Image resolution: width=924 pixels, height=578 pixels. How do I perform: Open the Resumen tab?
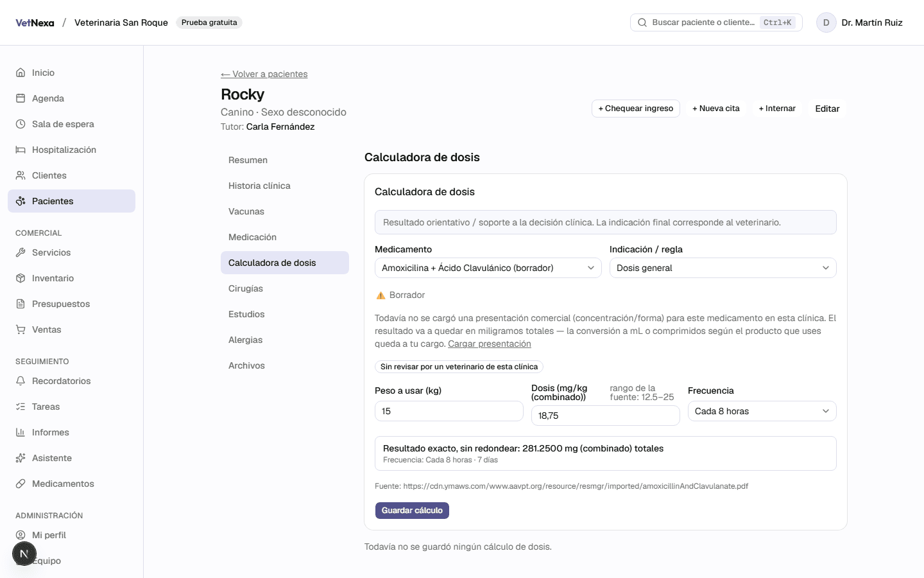[285, 160]
